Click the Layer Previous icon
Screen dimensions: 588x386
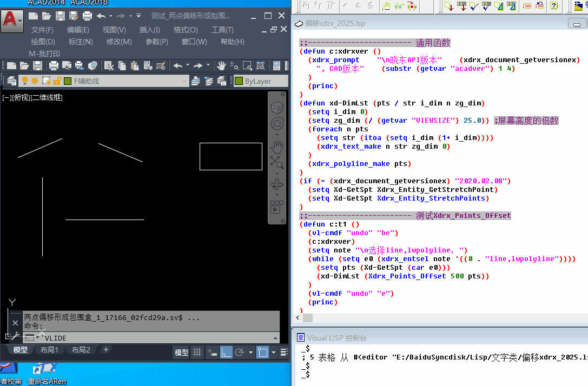pyautogui.click(x=208, y=81)
